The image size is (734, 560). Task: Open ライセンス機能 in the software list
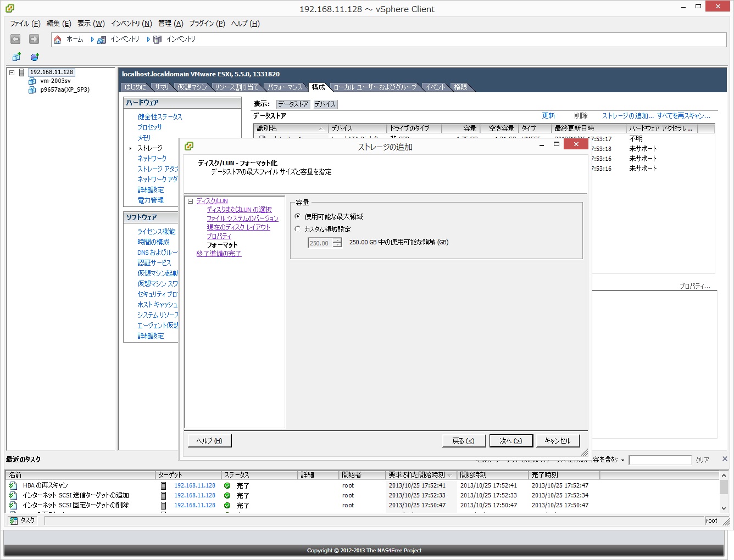157,232
